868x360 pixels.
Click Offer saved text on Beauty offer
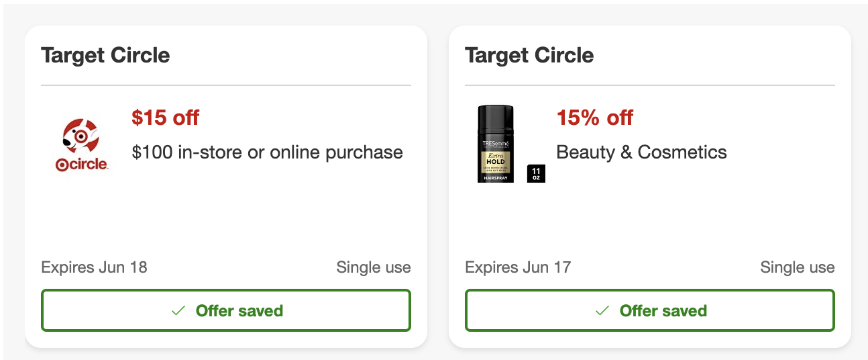(663, 311)
